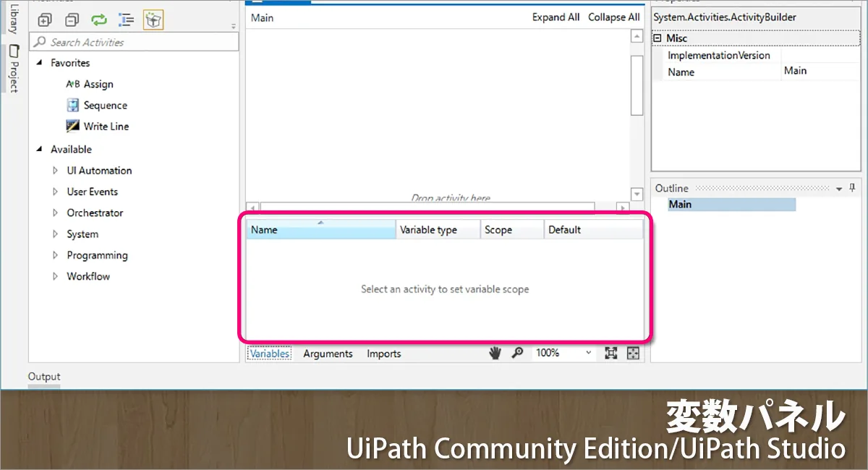868x470 pixels.
Task: Click the Main breadcrumb in designer
Action: coord(262,17)
